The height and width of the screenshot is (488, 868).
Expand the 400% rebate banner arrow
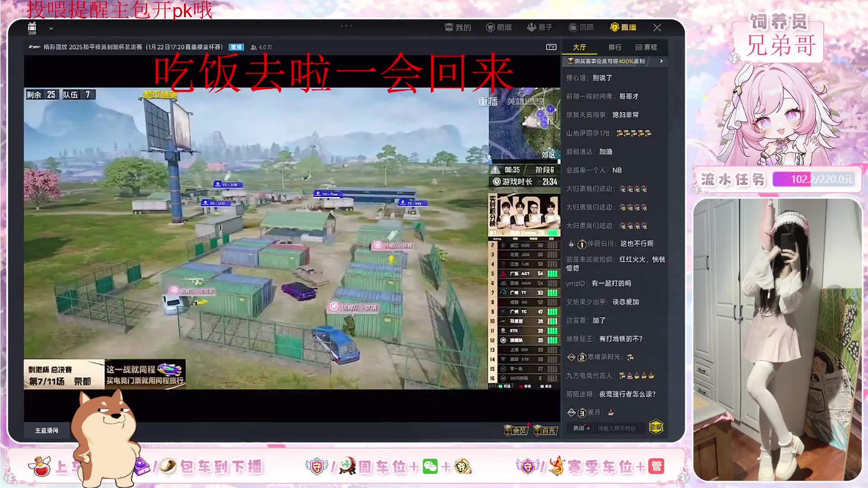pyautogui.click(x=661, y=61)
